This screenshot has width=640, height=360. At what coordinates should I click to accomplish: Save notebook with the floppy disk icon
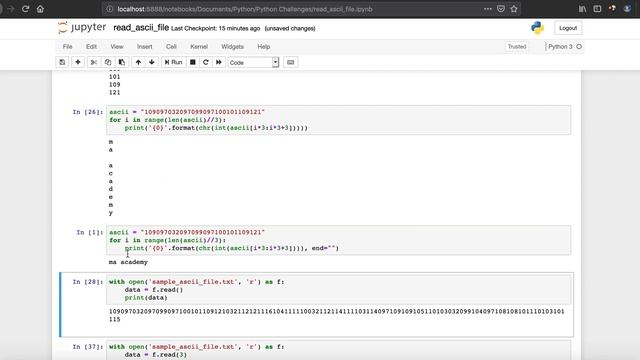[x=62, y=62]
